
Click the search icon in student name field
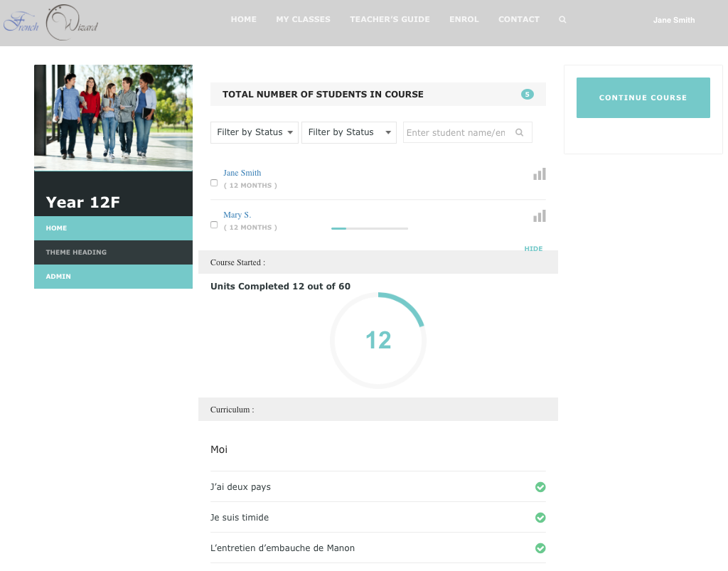point(520,132)
